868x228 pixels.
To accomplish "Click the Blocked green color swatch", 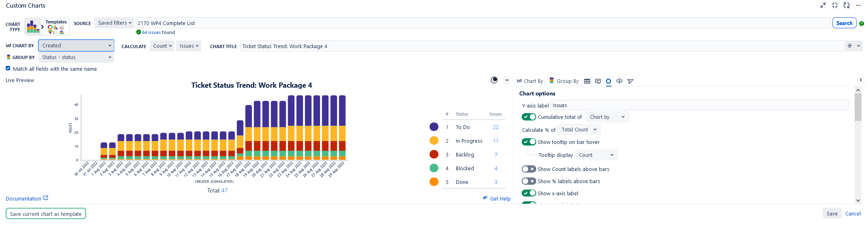I will coord(434,168).
